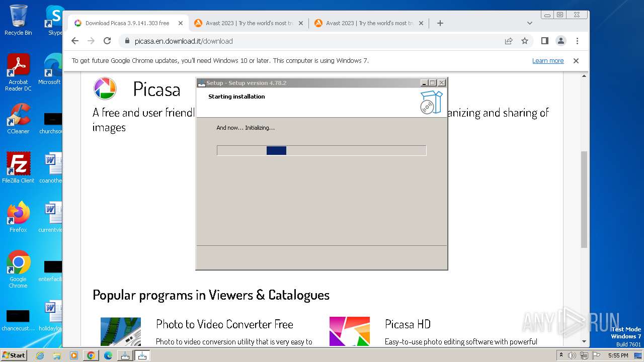Click Photo to Video Converter Free link

pyautogui.click(x=224, y=324)
